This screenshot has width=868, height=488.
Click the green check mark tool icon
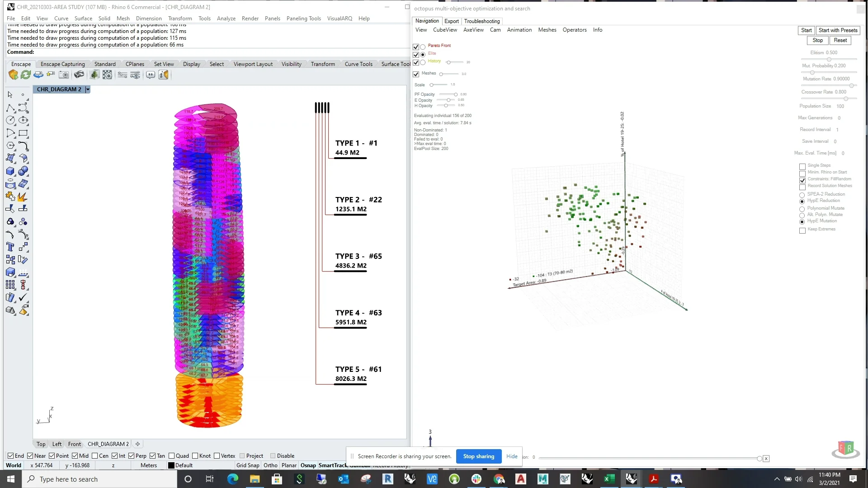[23, 297]
